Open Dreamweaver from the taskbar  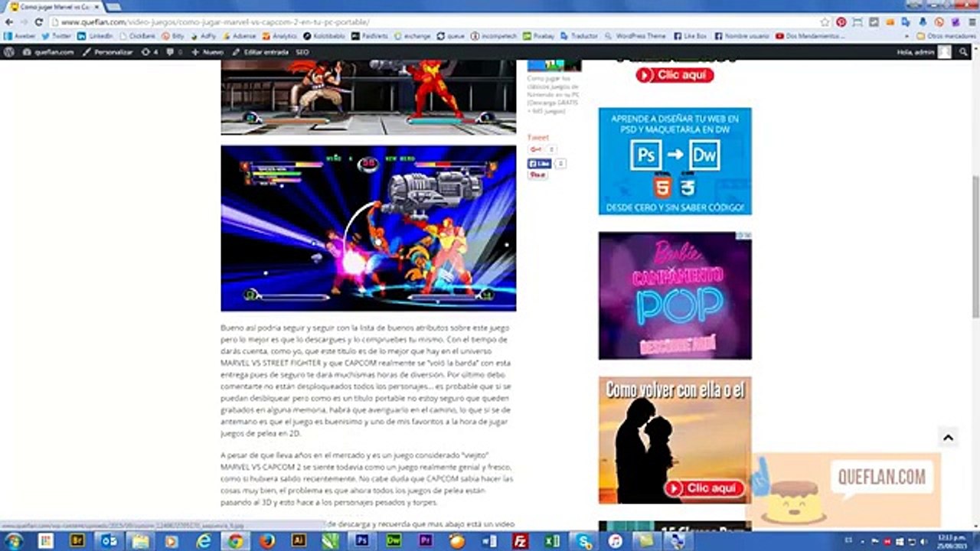394,541
